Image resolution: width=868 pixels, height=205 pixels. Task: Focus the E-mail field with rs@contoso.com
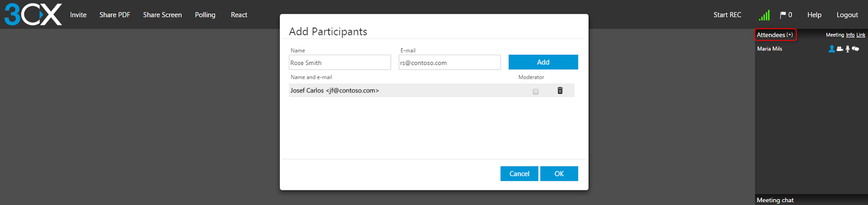tap(450, 62)
